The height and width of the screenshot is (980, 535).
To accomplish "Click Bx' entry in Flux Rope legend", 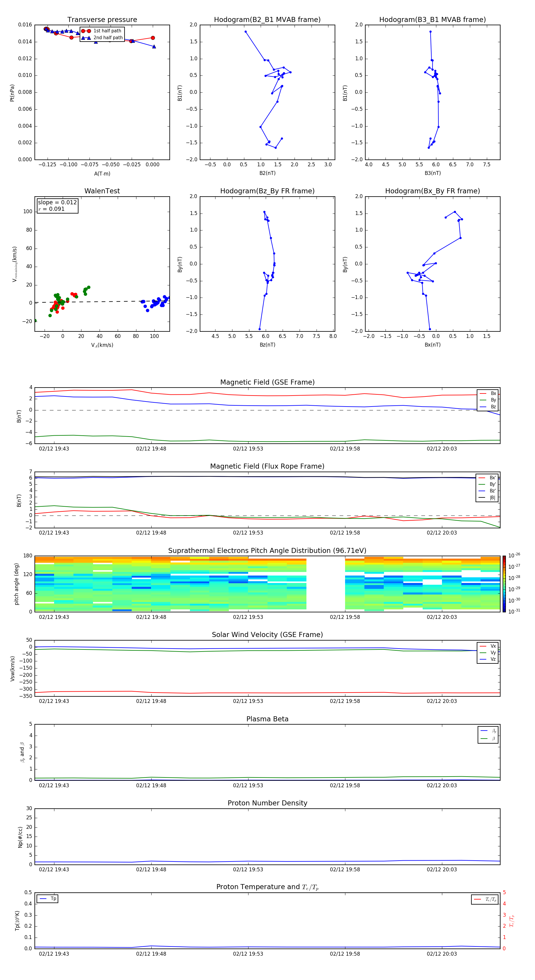I will pos(487,478).
